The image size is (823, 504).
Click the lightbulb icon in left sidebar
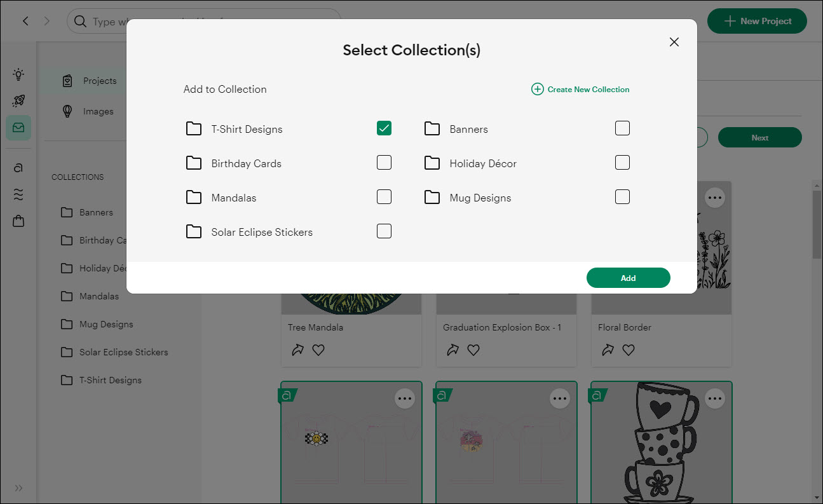click(x=18, y=74)
